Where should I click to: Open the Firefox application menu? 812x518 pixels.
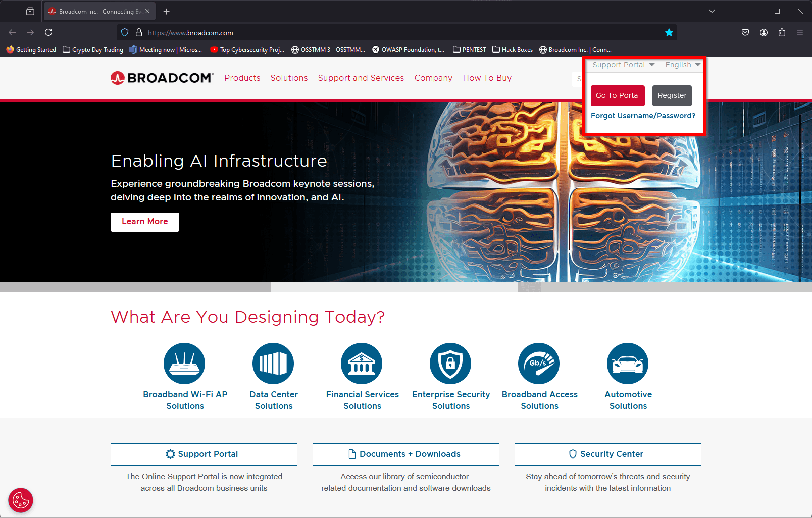[x=800, y=32]
